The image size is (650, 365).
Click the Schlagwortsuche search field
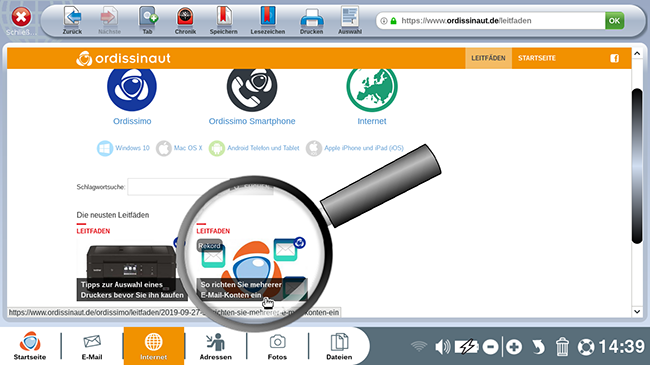(178, 187)
